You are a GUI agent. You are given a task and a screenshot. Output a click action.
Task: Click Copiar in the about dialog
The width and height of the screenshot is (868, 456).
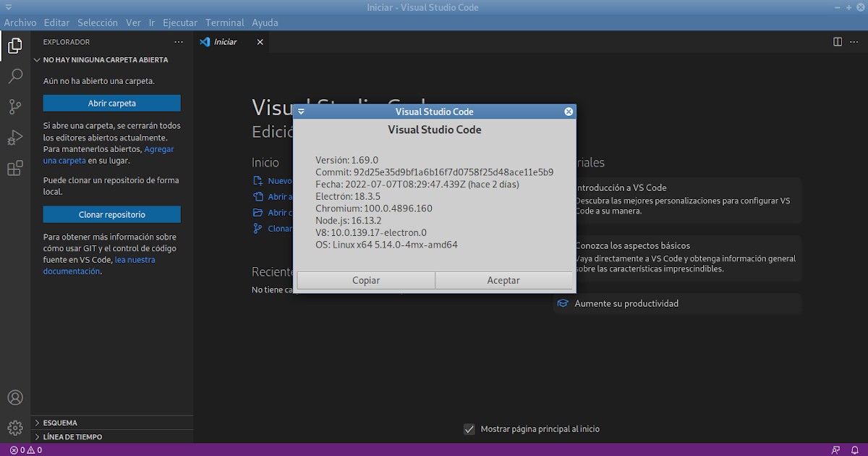click(366, 280)
